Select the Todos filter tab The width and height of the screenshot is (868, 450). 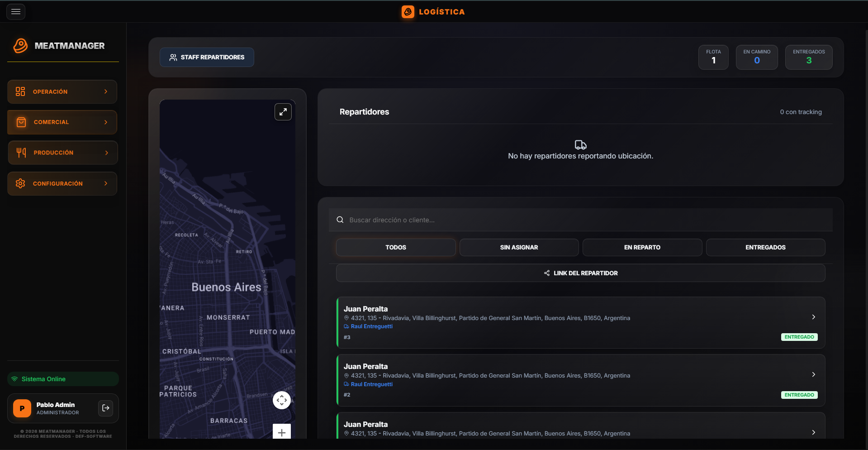click(396, 247)
